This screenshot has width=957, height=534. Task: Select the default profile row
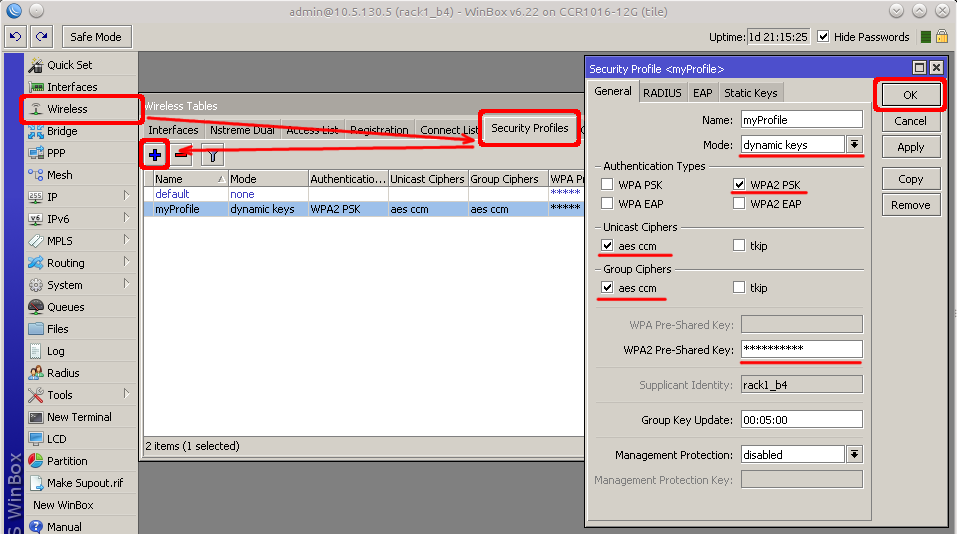click(x=172, y=194)
